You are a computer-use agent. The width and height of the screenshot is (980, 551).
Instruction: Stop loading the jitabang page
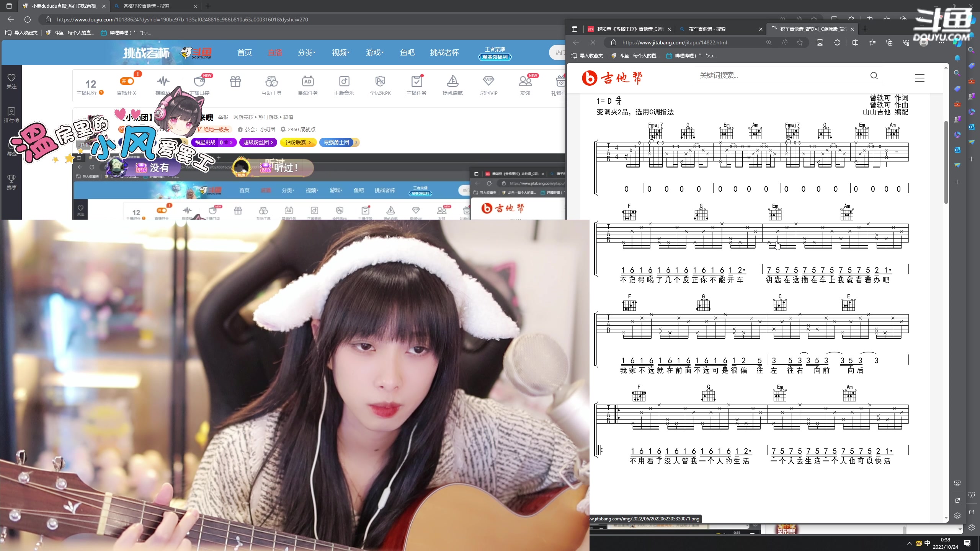(593, 42)
